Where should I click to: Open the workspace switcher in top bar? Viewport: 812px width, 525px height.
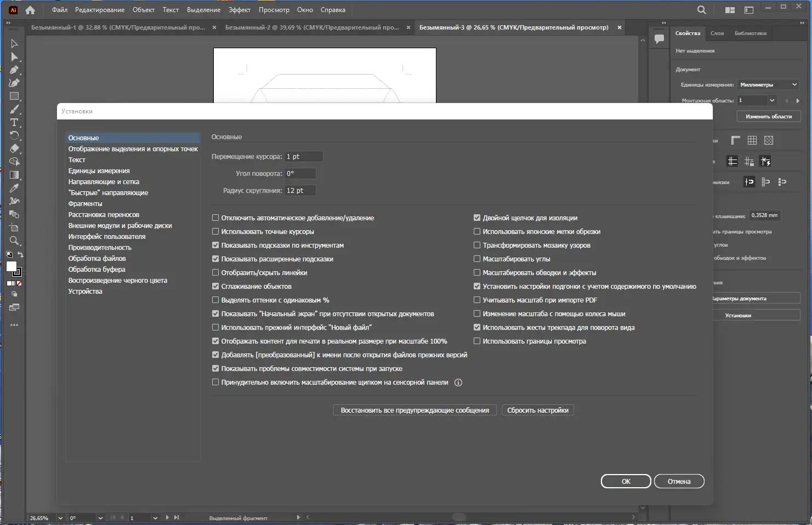749,10
